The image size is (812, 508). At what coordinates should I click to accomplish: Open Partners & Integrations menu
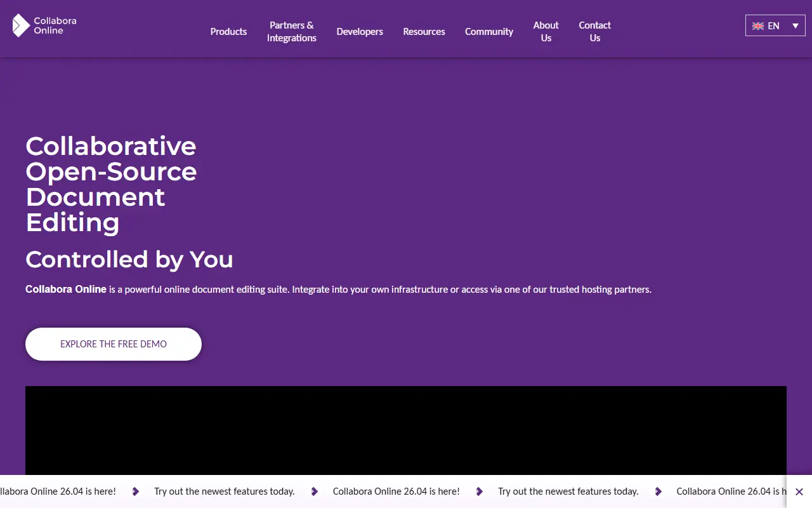tap(292, 32)
